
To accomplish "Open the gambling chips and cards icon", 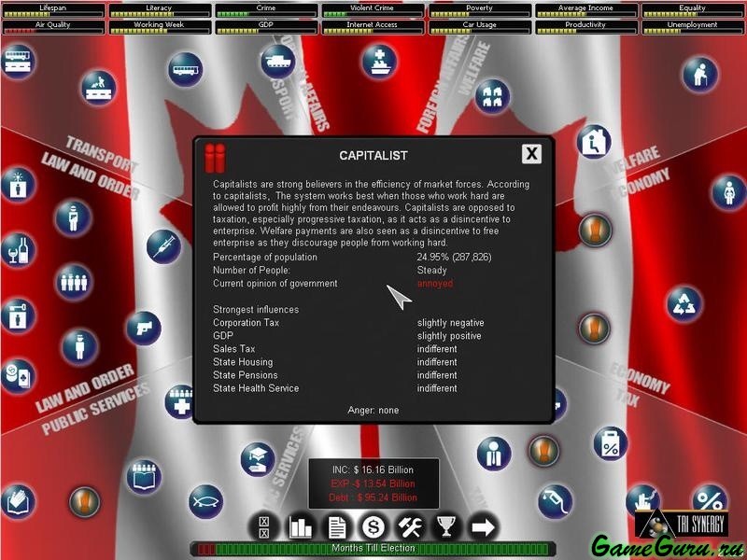I will pyautogui.click(x=17, y=376).
